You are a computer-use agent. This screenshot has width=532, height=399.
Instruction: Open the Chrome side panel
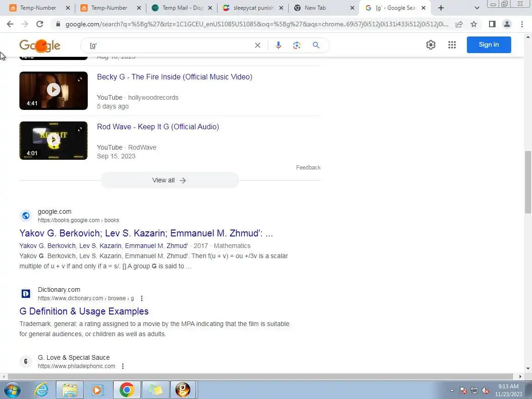coord(492,24)
